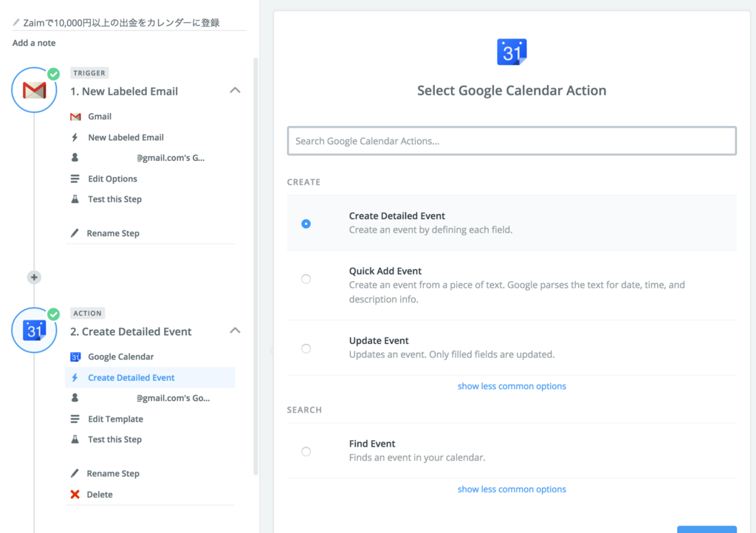Click the flask icon for trigger Test this Step
The image size is (756, 533).
(x=75, y=199)
